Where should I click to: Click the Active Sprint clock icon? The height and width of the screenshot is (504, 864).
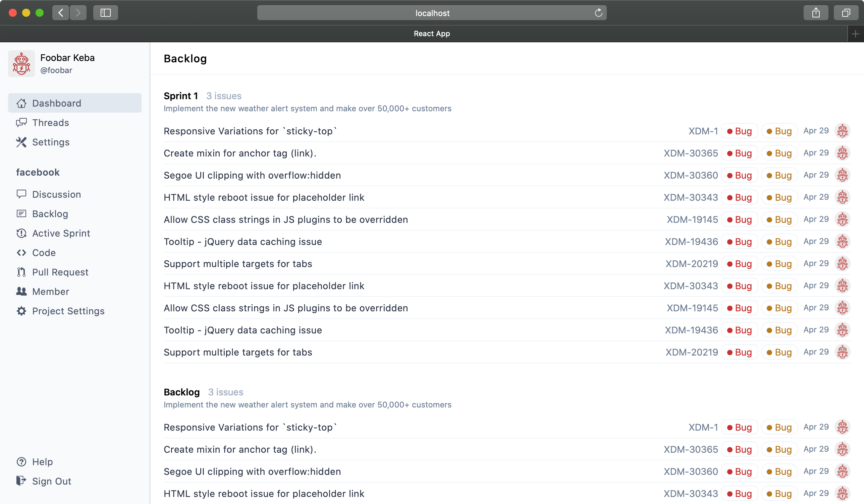(21, 233)
